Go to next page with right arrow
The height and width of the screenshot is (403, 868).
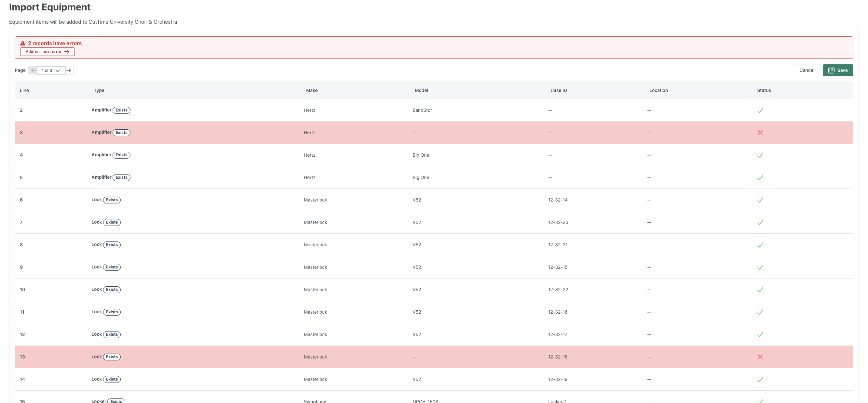(69, 71)
